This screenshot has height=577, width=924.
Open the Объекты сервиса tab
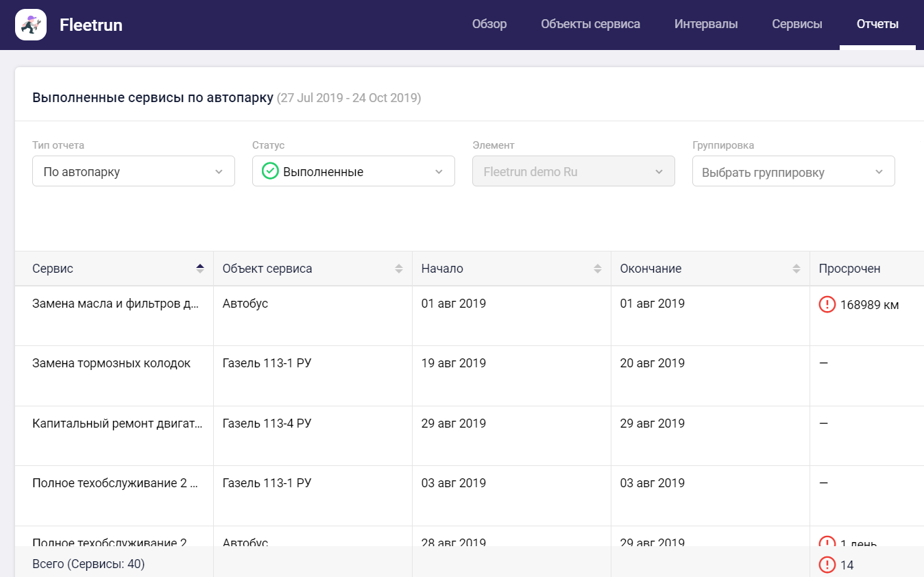(591, 25)
